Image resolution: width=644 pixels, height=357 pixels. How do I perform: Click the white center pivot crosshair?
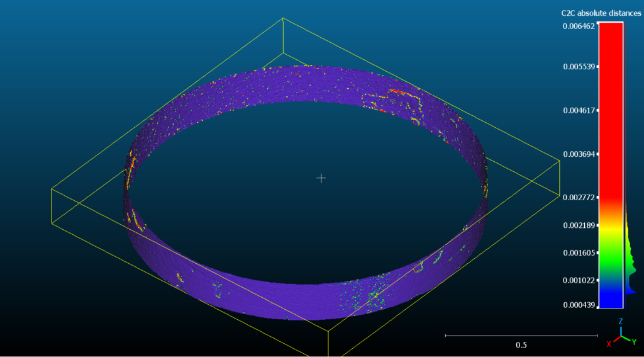(x=321, y=178)
